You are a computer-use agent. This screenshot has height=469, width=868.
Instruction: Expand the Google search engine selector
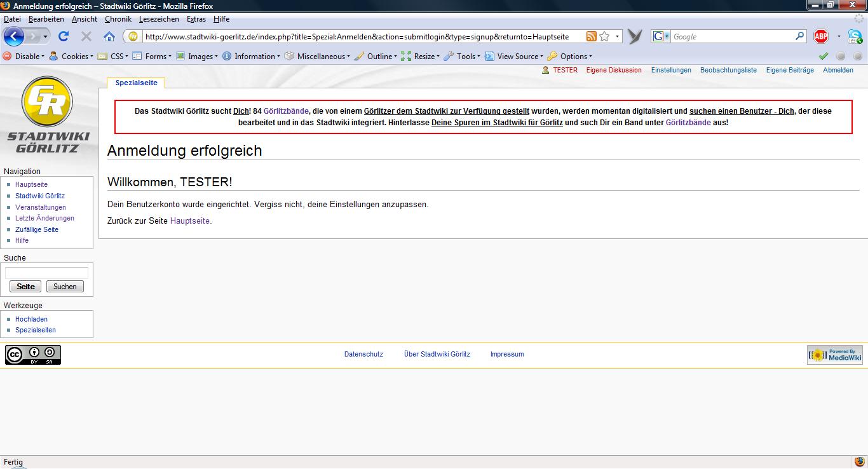661,37
